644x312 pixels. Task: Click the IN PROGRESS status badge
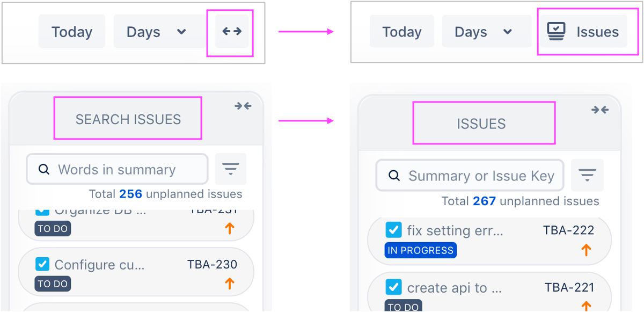pos(420,250)
